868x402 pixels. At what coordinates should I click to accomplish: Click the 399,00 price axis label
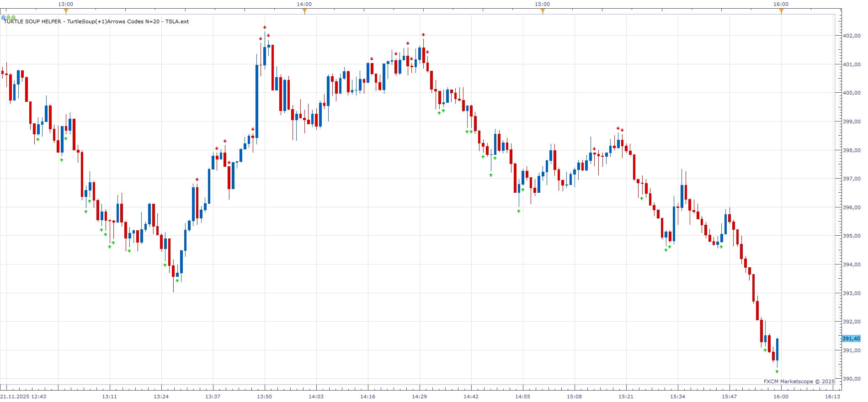click(852, 122)
